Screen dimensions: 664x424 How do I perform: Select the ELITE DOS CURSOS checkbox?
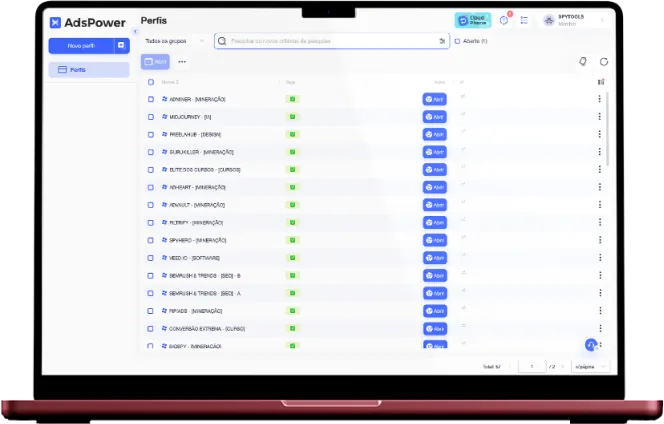coord(151,169)
